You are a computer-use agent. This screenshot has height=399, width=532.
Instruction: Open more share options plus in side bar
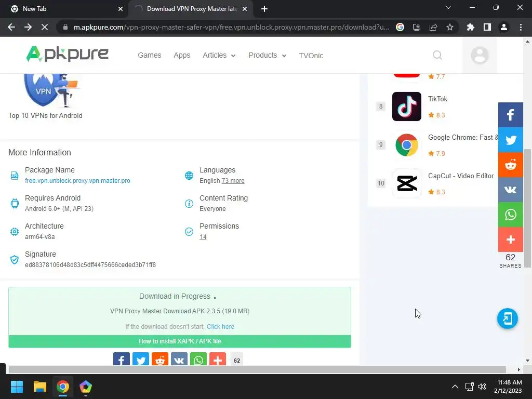click(510, 240)
